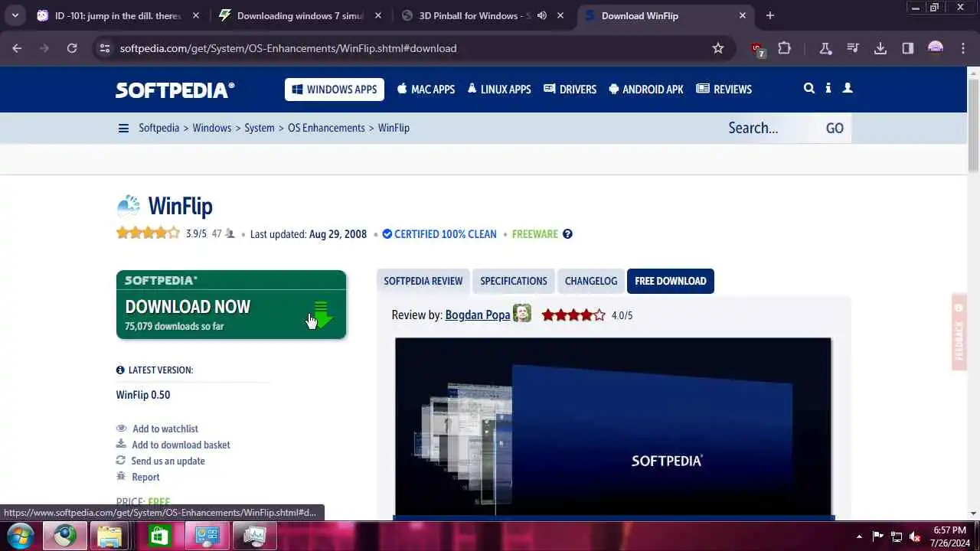Open the tab search dropdown arrow
The width and height of the screenshot is (980, 551).
pyautogui.click(x=15, y=15)
